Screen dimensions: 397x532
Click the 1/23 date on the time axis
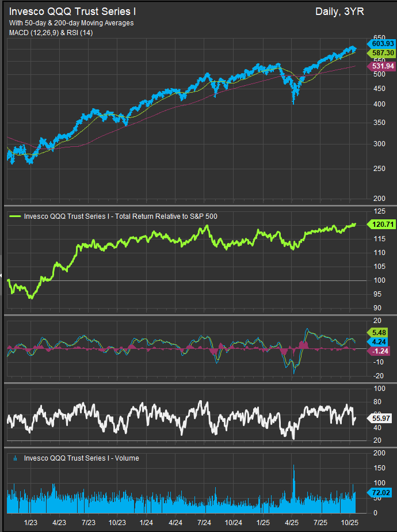point(30,521)
